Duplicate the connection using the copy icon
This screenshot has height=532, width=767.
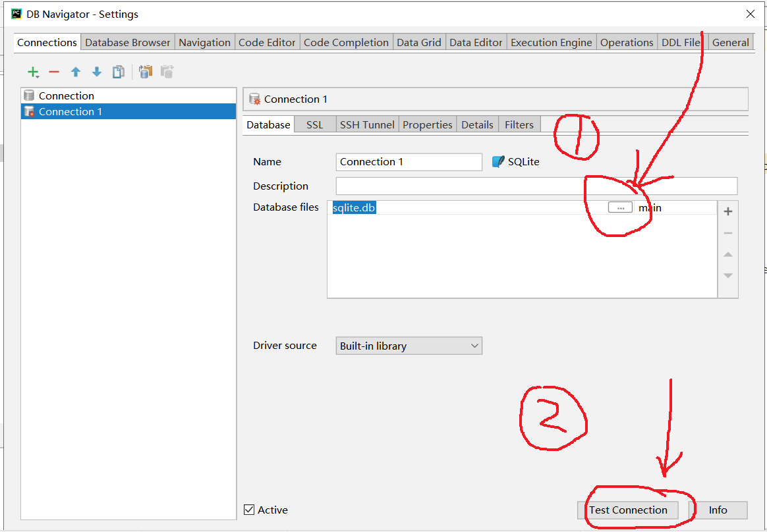(x=118, y=72)
